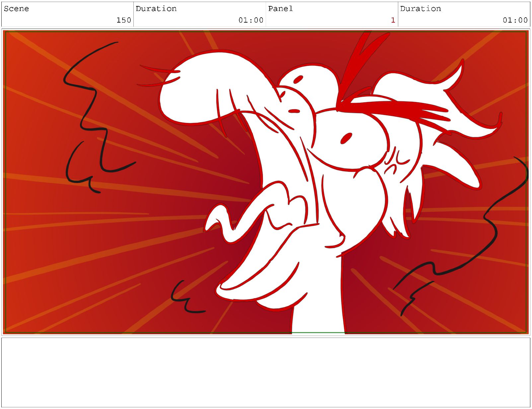This screenshot has width=532, height=409.
Task: Click the empty notes field below panel
Action: (266, 372)
